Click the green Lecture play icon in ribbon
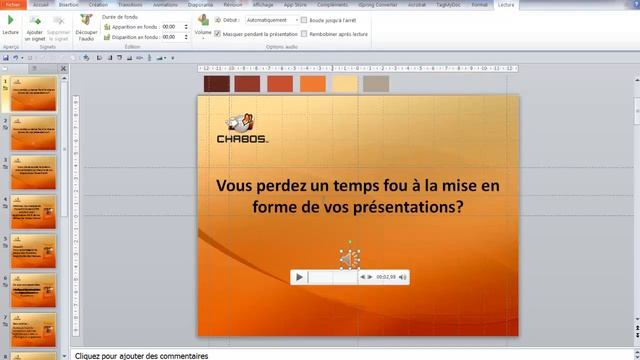The width and height of the screenshot is (640, 360). click(10, 20)
